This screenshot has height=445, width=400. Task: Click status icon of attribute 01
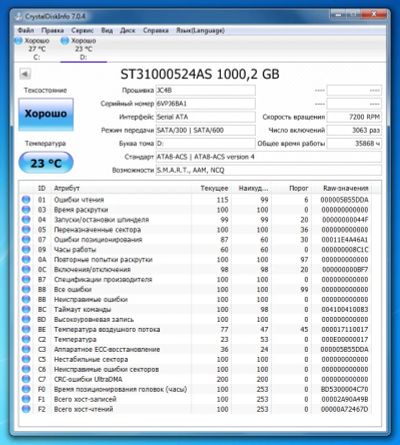[26, 200]
